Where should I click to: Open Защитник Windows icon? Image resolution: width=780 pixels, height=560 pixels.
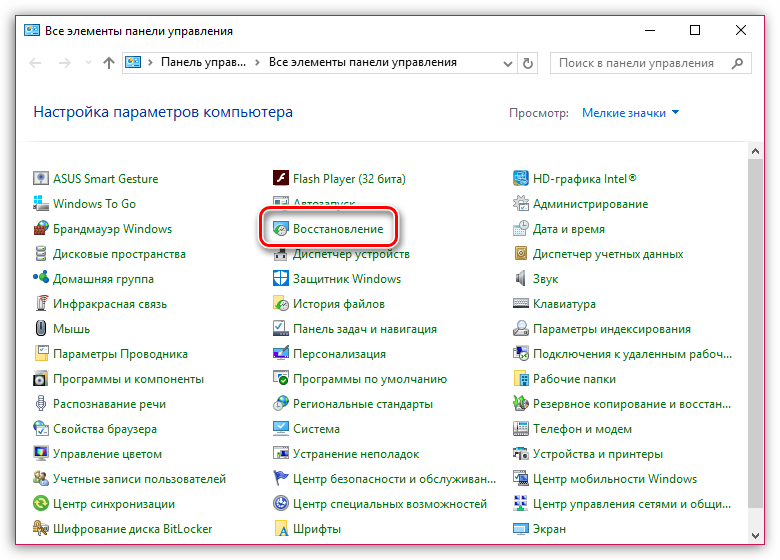click(x=281, y=279)
